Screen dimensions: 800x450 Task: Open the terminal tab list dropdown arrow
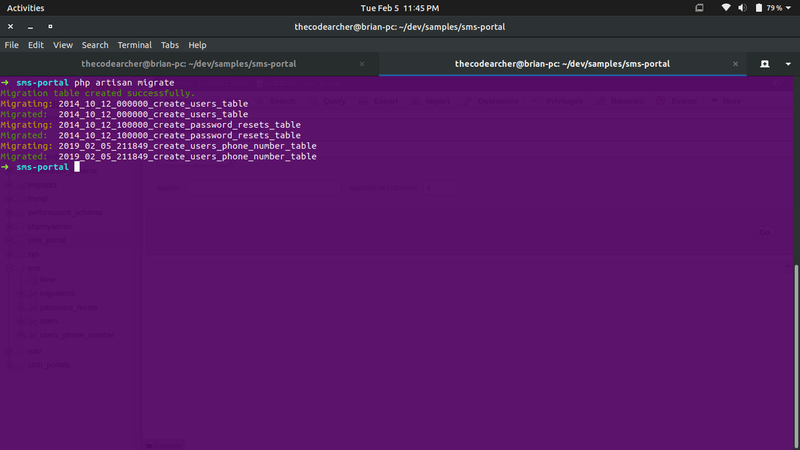(788, 64)
